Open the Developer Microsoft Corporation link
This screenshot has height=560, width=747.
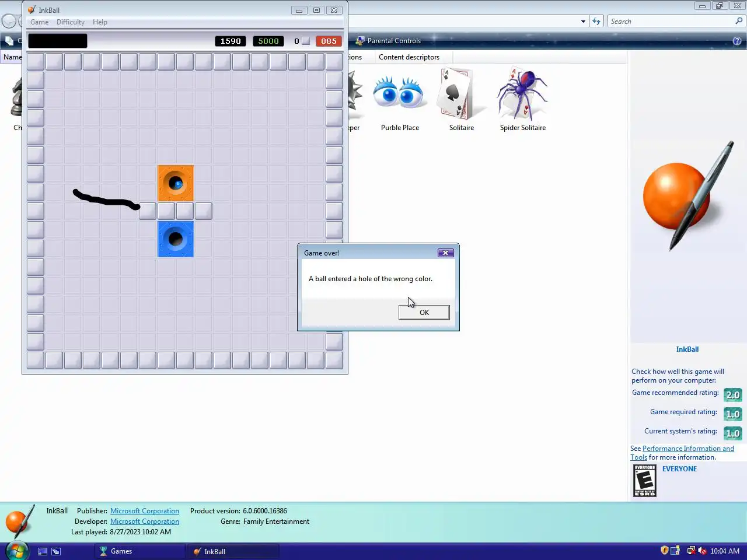pyautogui.click(x=145, y=521)
